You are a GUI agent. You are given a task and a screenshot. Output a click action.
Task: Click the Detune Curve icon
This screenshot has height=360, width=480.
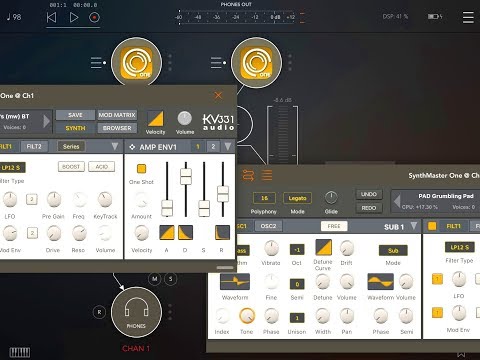[x=323, y=247]
